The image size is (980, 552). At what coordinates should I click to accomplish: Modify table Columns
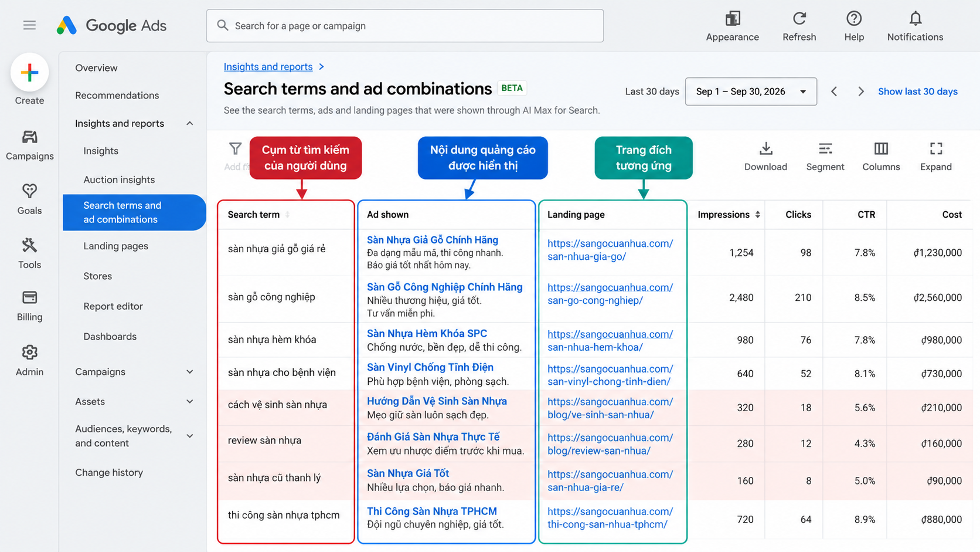point(881,157)
